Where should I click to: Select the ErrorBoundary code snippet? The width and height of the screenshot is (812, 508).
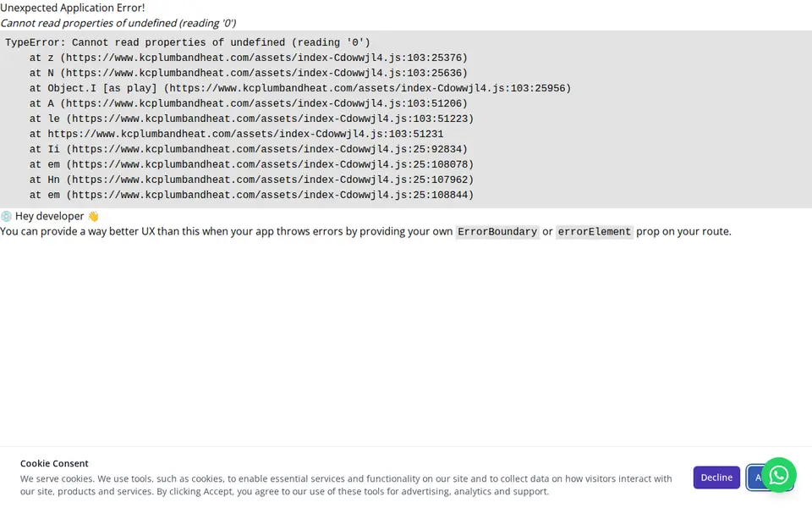pyautogui.click(x=497, y=232)
